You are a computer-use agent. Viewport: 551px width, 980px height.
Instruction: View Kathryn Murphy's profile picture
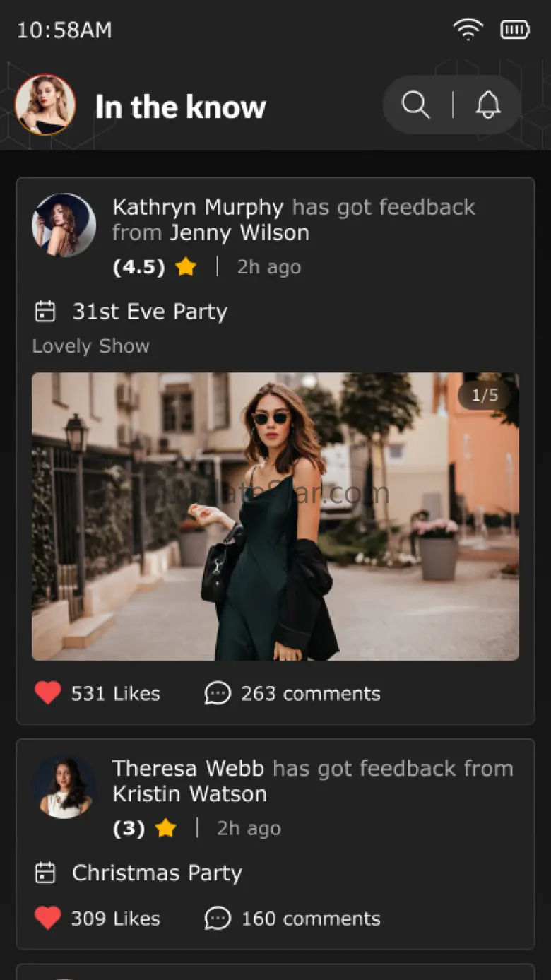tap(64, 225)
